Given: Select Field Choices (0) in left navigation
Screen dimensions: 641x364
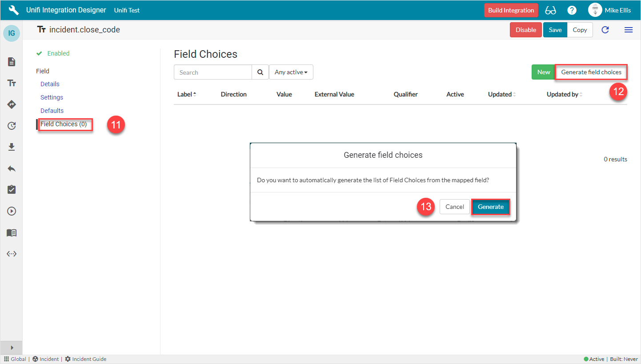Looking at the screenshot, I should coord(64,124).
